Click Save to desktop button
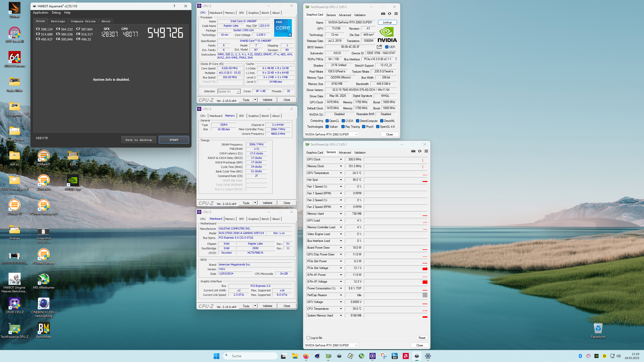This screenshot has height=362, width=644. point(139,140)
